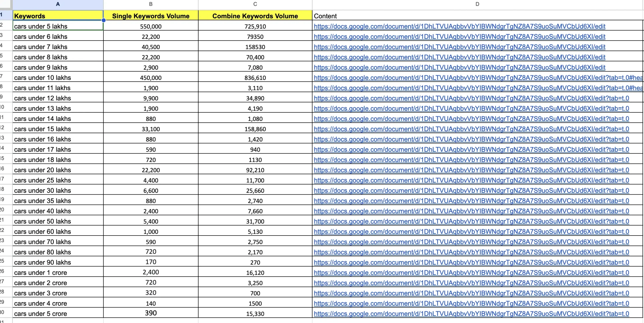Open the docs link for cars under 5 lakhs
644x323 pixels.
point(460,26)
